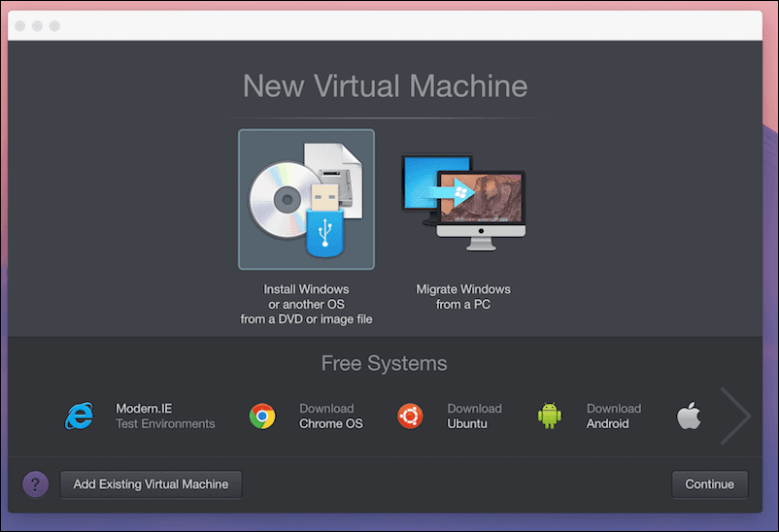Viewport: 779px width, 532px height.
Task: Select the Install Windows DVD/USB icon
Action: (306, 200)
